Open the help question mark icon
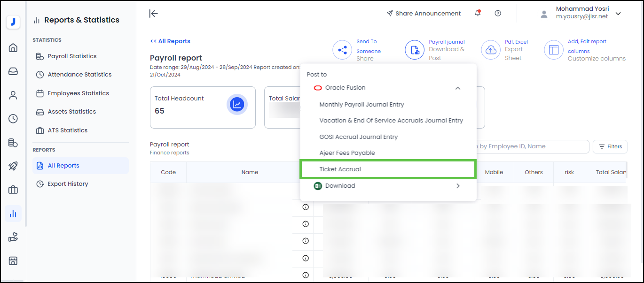 (x=498, y=13)
